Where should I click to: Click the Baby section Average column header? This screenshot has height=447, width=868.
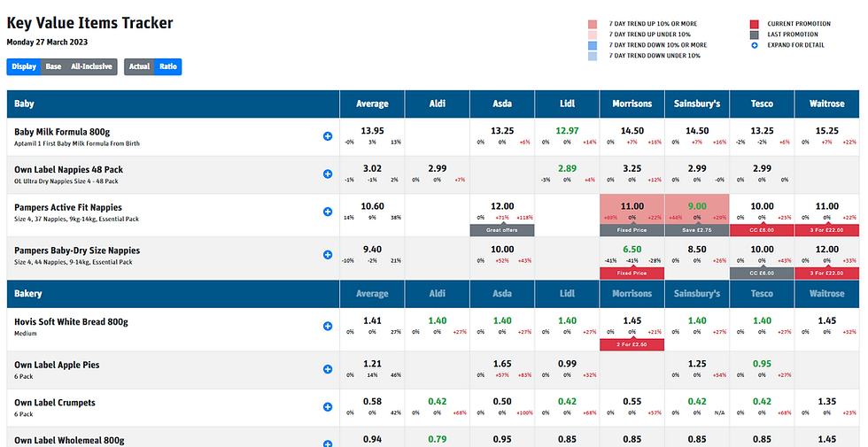pyautogui.click(x=372, y=104)
